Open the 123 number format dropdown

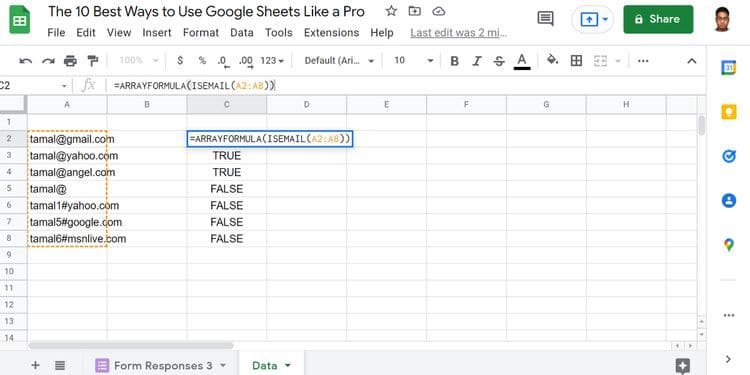[x=272, y=61]
